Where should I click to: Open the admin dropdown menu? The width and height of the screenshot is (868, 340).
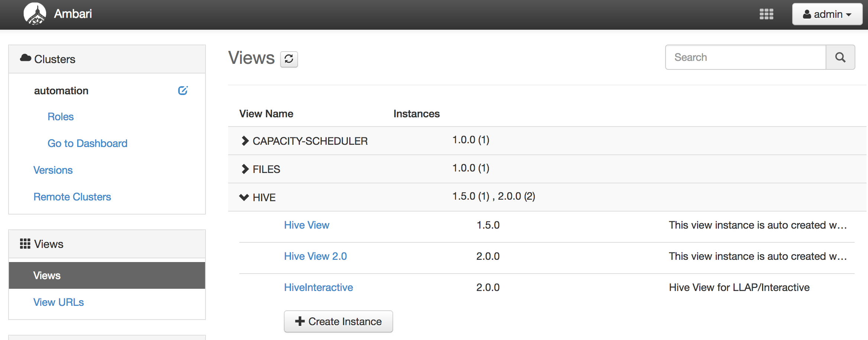[x=827, y=14]
